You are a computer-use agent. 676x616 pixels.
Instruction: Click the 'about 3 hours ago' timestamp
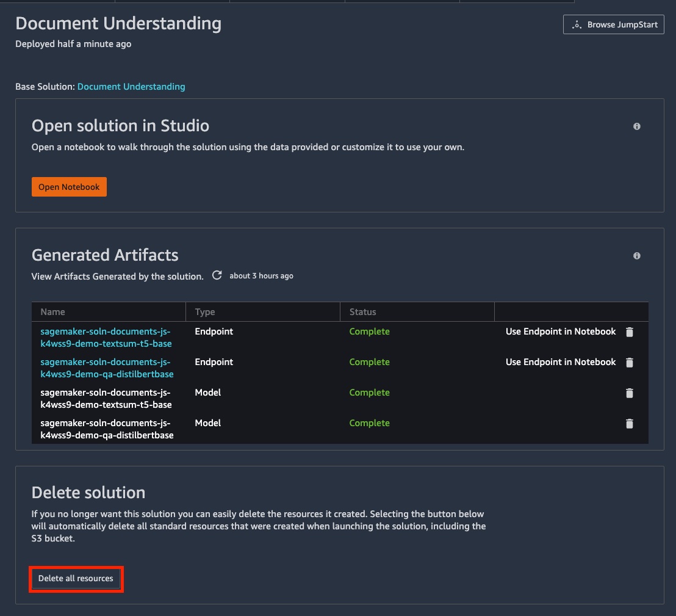coord(261,276)
